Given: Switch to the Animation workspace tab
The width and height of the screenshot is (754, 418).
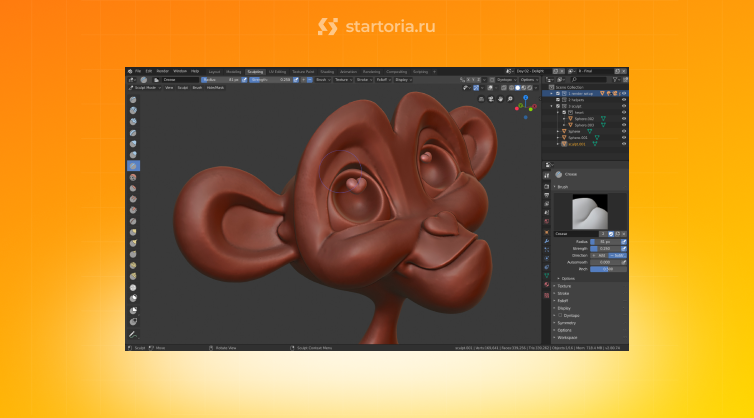Looking at the screenshot, I should 348,72.
